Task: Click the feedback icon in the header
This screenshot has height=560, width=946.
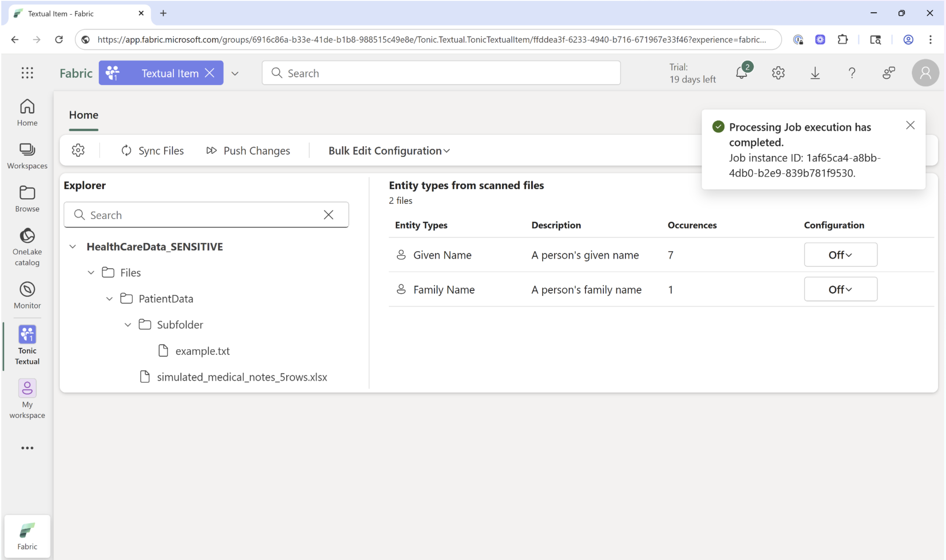Action: click(889, 73)
